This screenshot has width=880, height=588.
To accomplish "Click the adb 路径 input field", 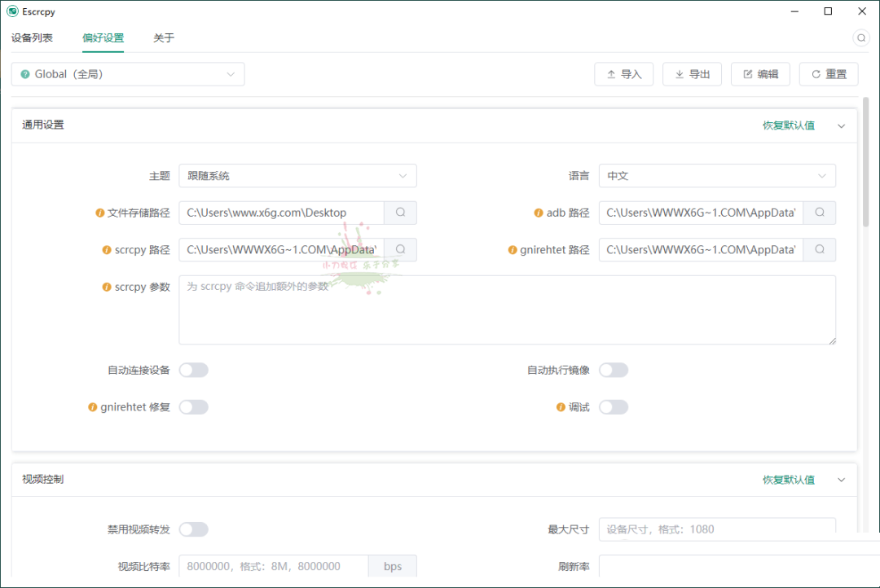I will 701,213.
